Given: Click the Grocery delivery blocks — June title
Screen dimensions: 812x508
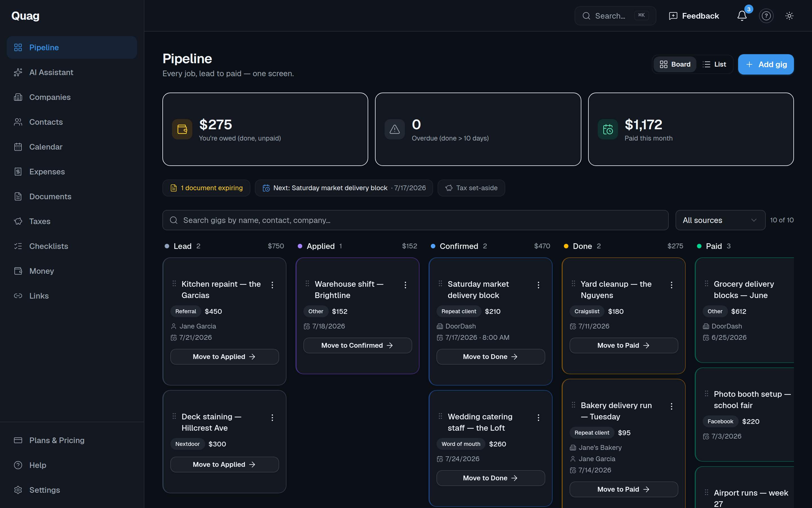Looking at the screenshot, I should (x=744, y=290).
